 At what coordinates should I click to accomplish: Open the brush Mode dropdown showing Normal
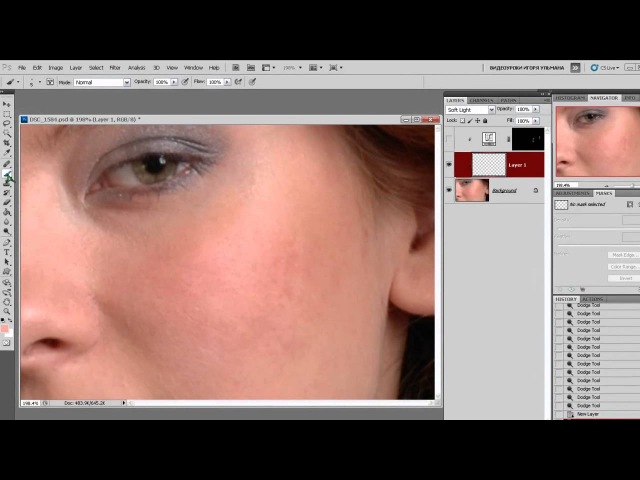coord(102,82)
